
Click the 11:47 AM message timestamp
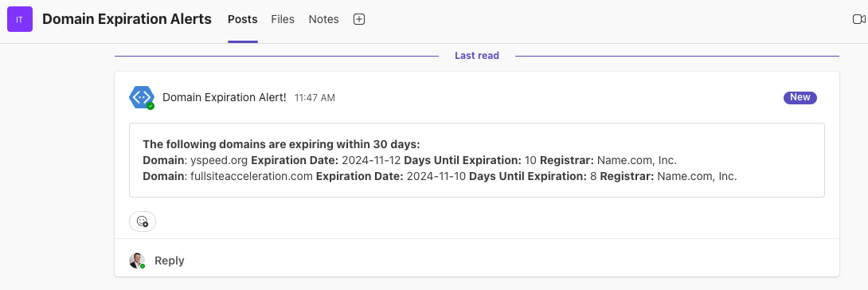[315, 98]
